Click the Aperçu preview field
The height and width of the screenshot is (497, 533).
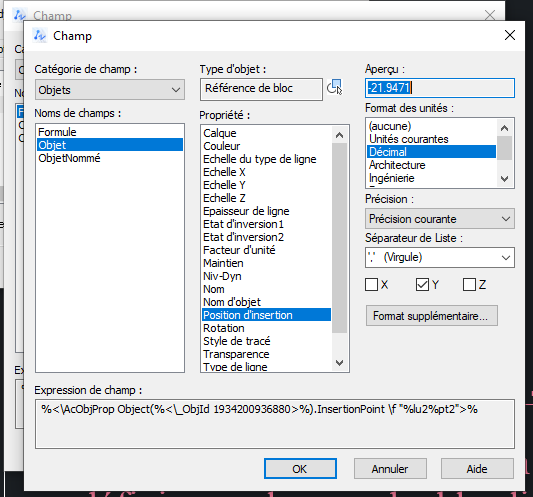click(x=440, y=88)
